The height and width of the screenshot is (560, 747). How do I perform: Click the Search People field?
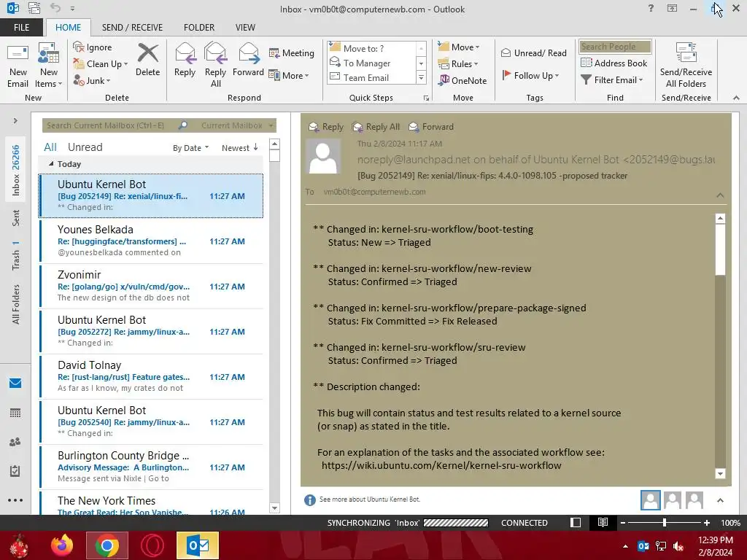coord(615,47)
